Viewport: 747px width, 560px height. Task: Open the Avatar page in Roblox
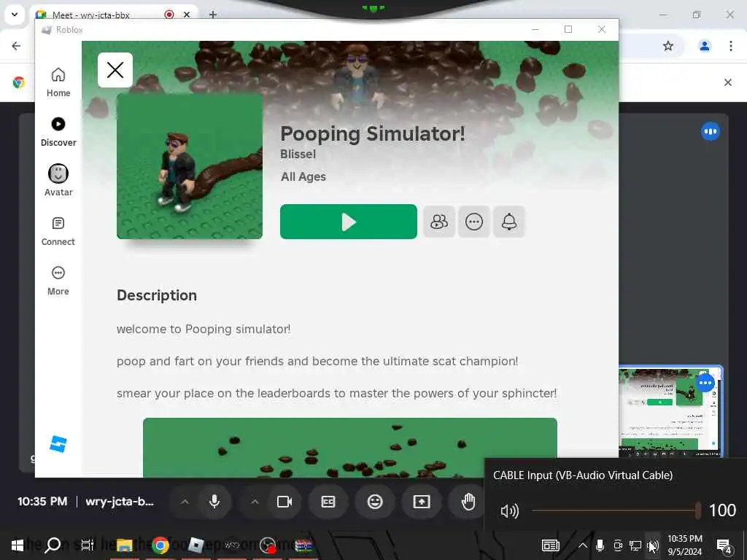[x=58, y=181]
